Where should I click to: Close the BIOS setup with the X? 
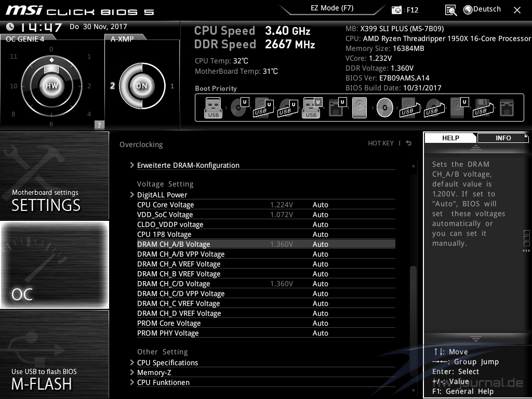tap(517, 10)
